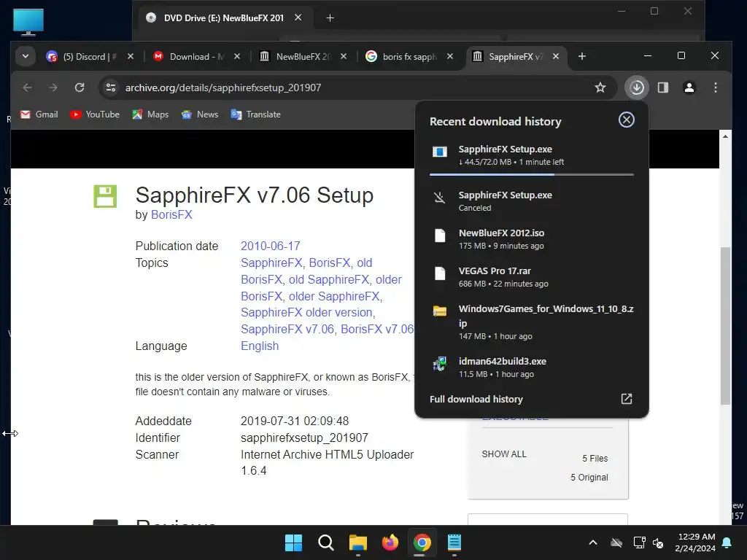
Task: Switch to the Discord tab
Action: point(90,57)
